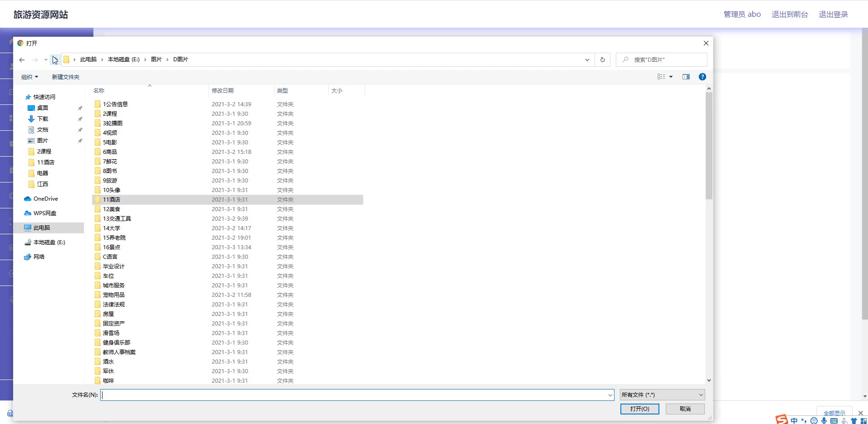The height and width of the screenshot is (424, 868).
Task: Open 桌面 in the navigation pane
Action: pyautogui.click(x=43, y=108)
